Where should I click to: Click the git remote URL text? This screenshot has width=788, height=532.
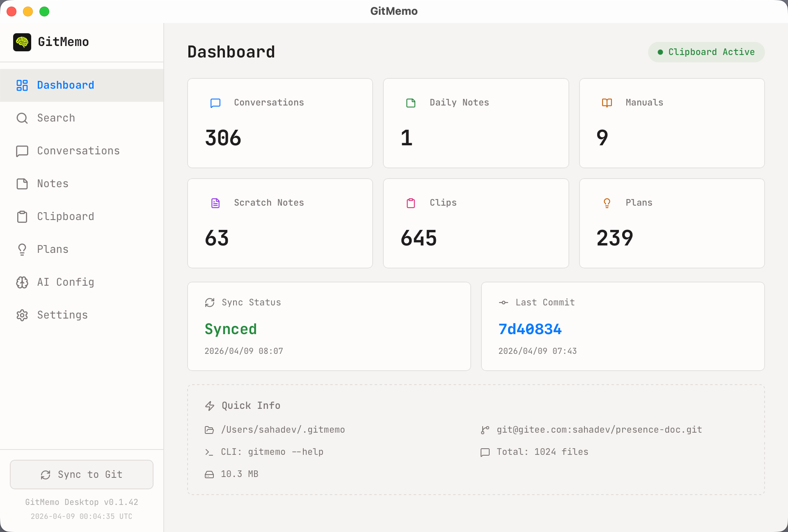tap(599, 430)
